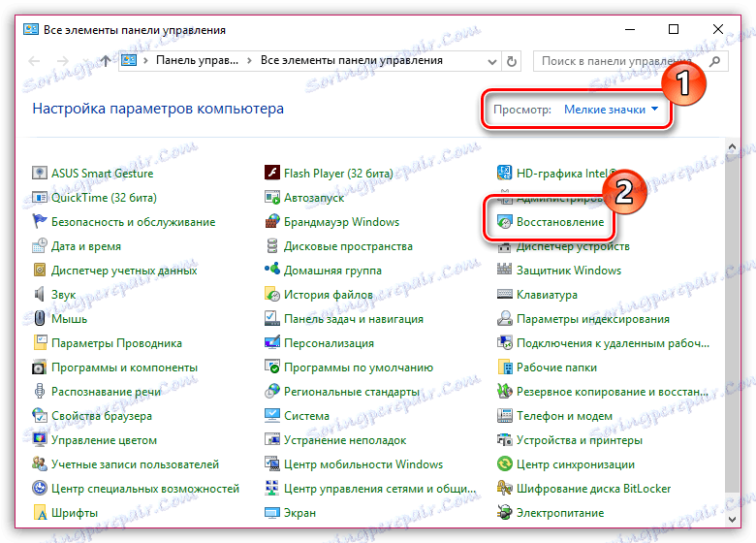The image size is (756, 543).
Task: Open the Телефон и модем link
Action: click(564, 416)
